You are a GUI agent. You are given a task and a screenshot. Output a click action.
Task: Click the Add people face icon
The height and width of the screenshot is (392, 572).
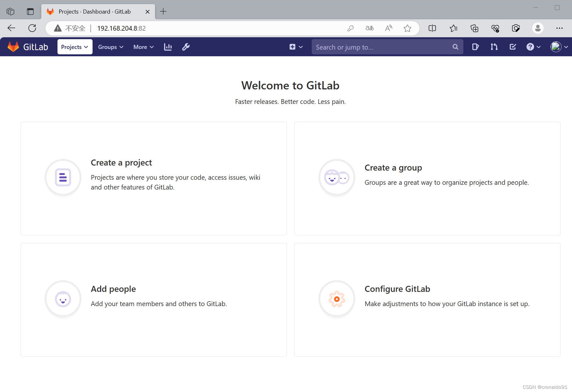pos(63,299)
